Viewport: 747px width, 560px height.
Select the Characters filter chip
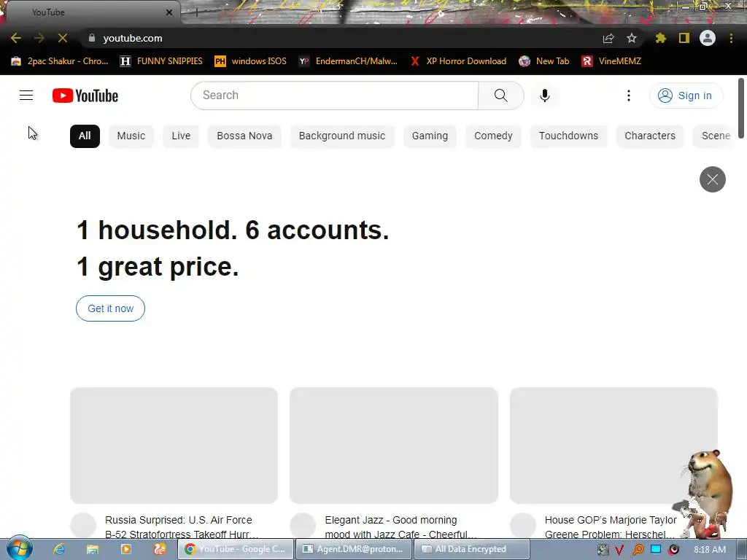[650, 136]
